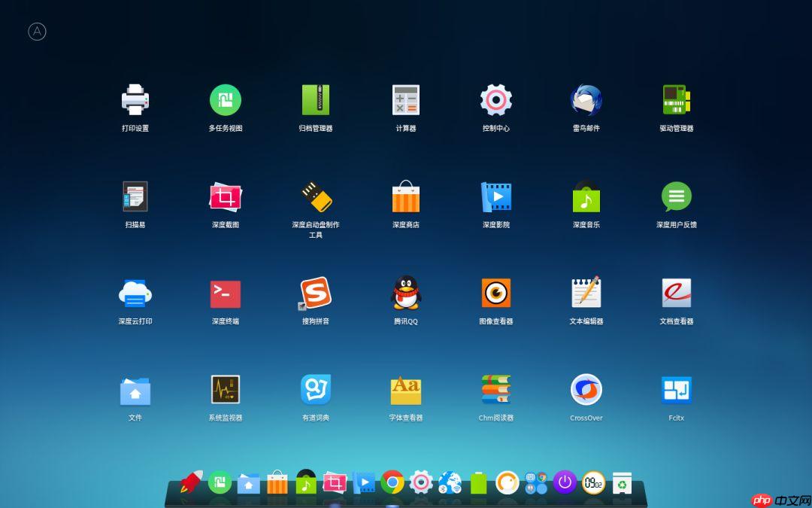Open the Archive Manager (归档管理器)
This screenshot has width=812, height=508.
316,98
